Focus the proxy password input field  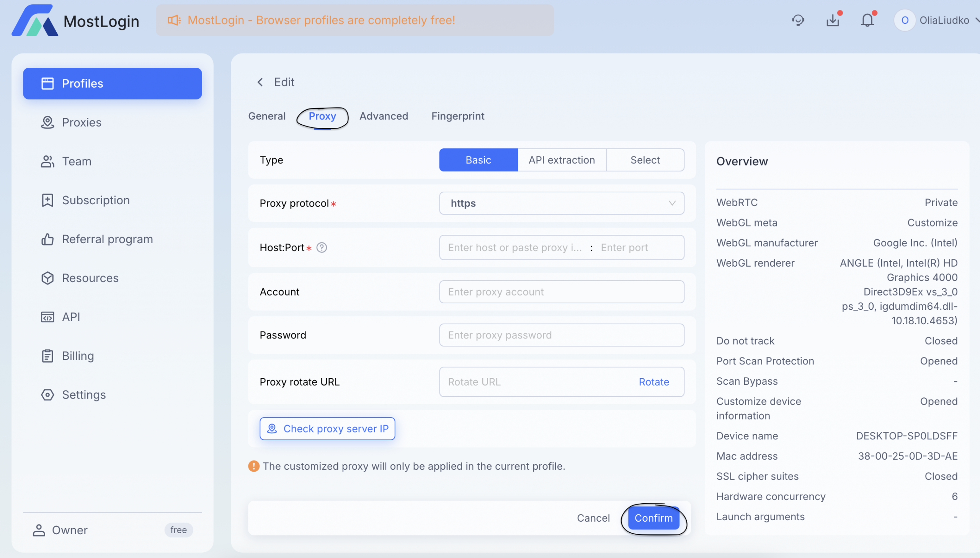[562, 335]
